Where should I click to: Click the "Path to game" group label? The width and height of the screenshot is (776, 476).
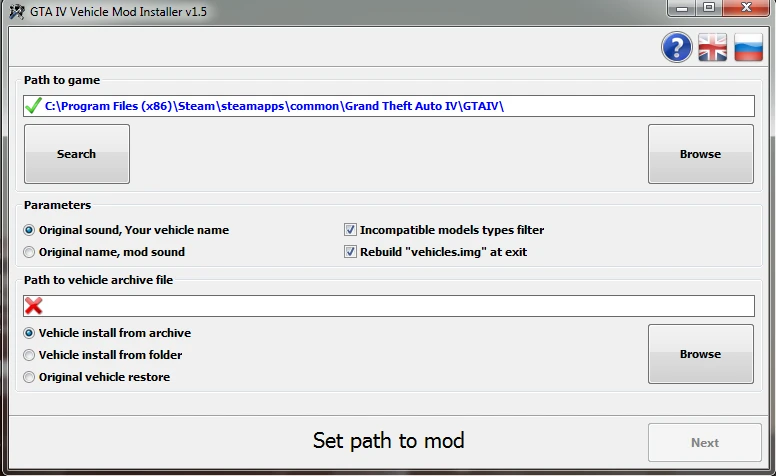tap(62, 80)
